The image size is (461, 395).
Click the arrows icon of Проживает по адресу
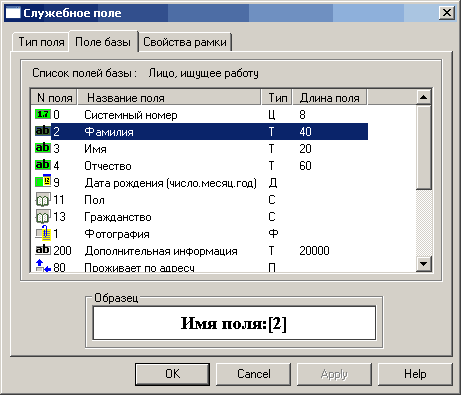click(43, 266)
